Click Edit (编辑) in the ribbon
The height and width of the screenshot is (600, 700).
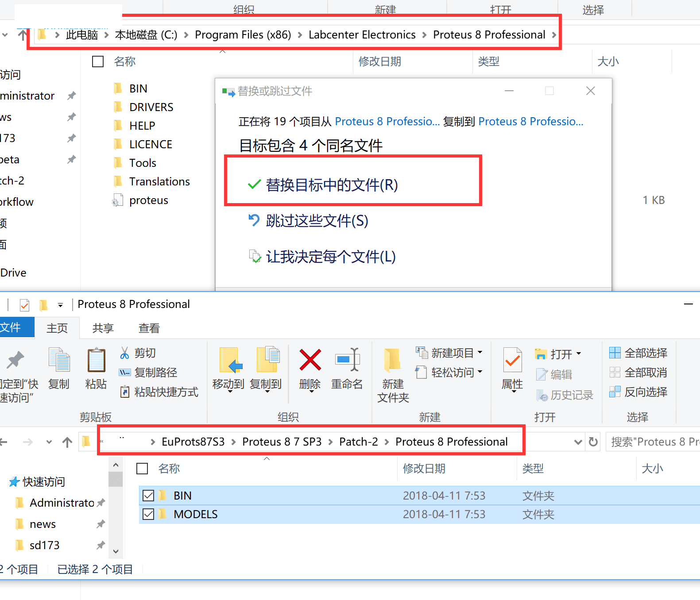(x=554, y=374)
